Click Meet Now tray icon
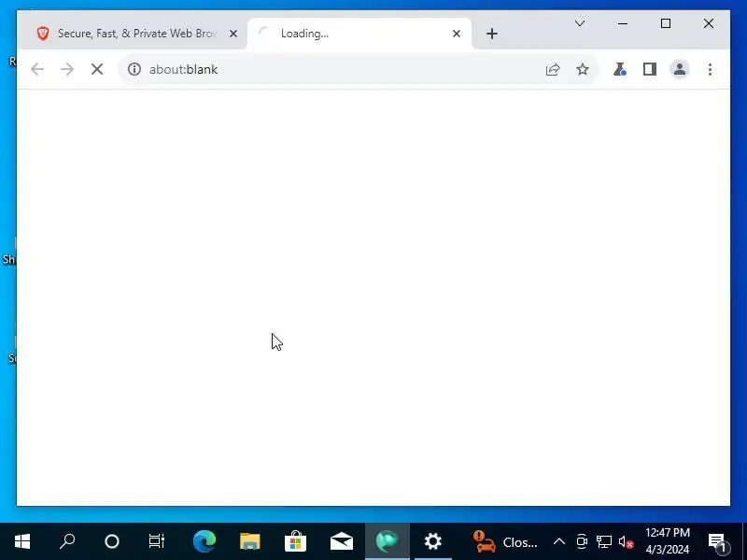The height and width of the screenshot is (560, 747). (x=582, y=542)
